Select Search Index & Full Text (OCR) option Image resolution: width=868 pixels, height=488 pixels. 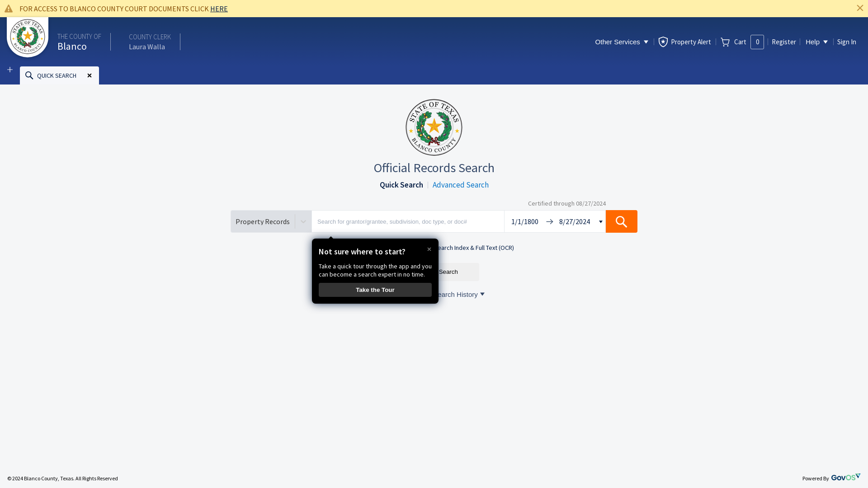[474, 248]
